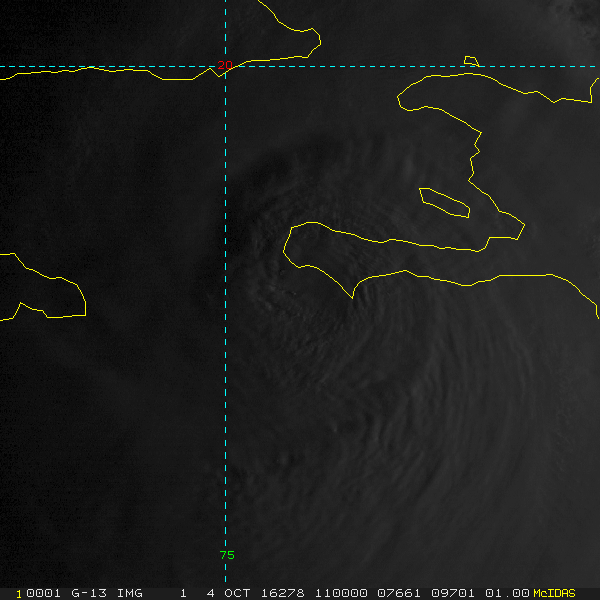Select the "G-13" satellite identifier text
The image size is (600, 600).
click(x=89, y=593)
